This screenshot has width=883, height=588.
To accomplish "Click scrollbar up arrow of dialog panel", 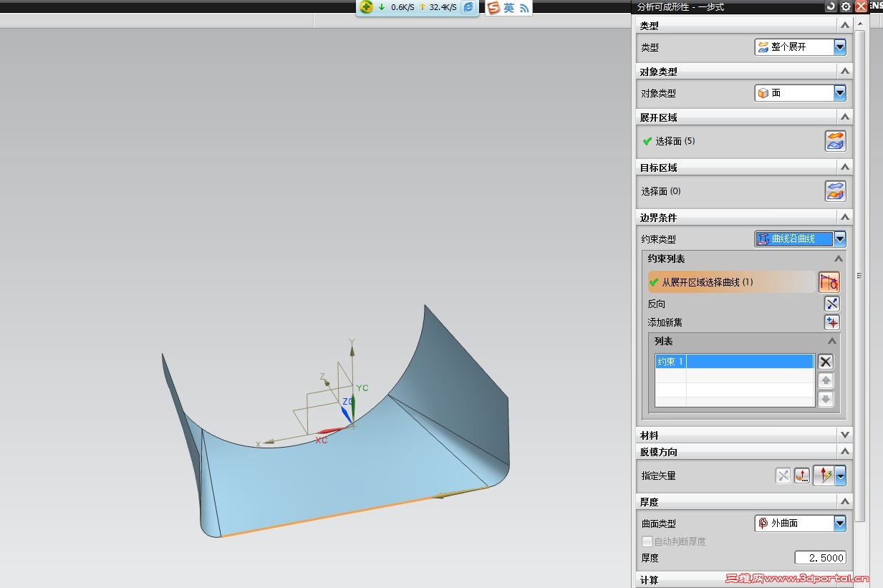I will point(860,24).
